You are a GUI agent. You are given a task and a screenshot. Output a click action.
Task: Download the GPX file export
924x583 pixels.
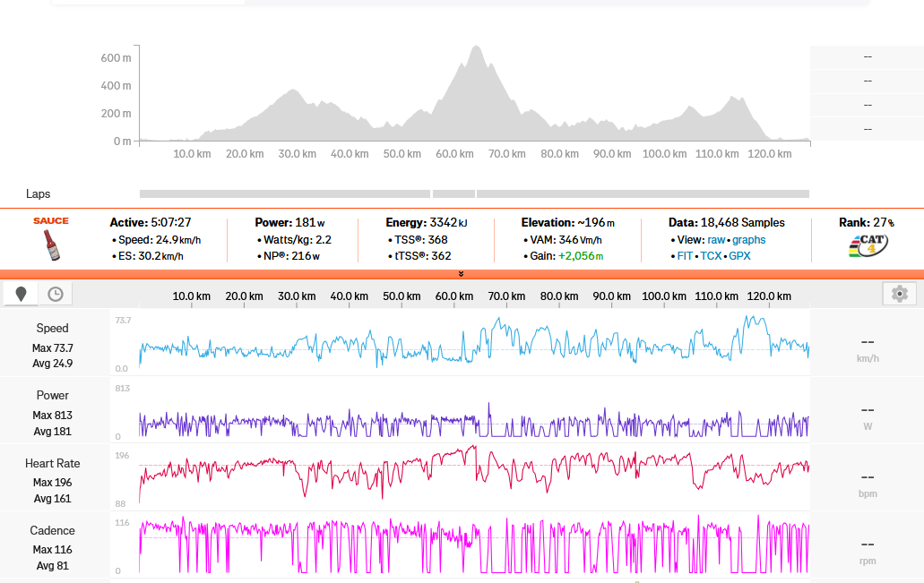(x=739, y=255)
